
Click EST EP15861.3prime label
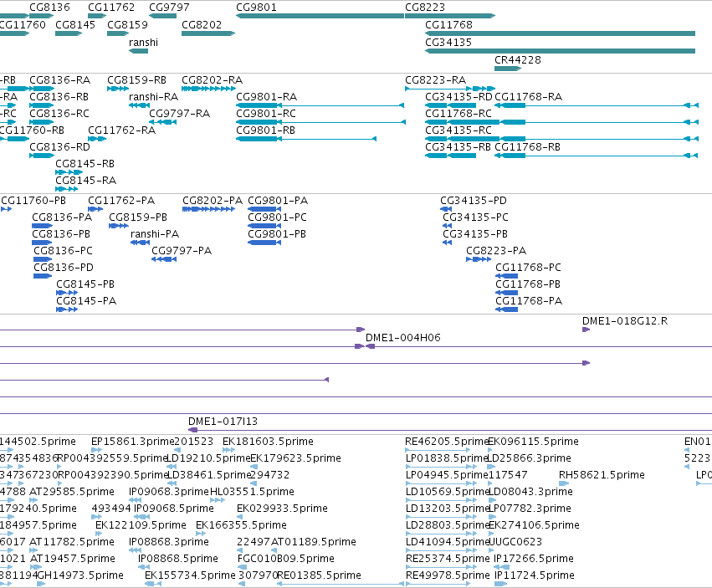[x=133, y=442]
